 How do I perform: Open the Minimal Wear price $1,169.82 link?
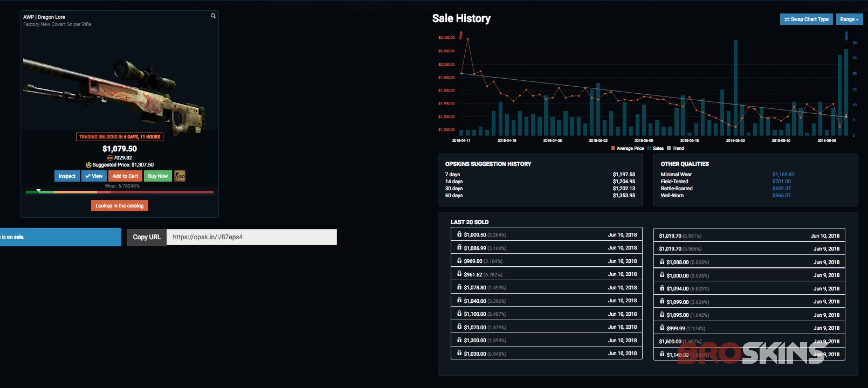[x=783, y=175]
